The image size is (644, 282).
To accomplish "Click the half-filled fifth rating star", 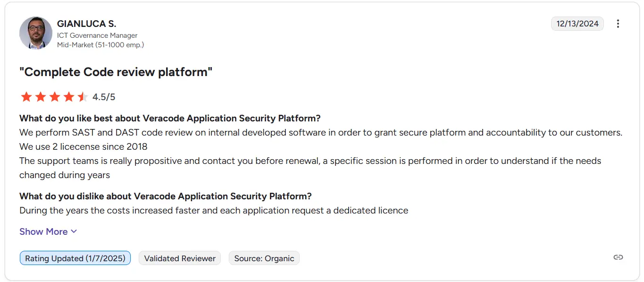I will point(83,97).
